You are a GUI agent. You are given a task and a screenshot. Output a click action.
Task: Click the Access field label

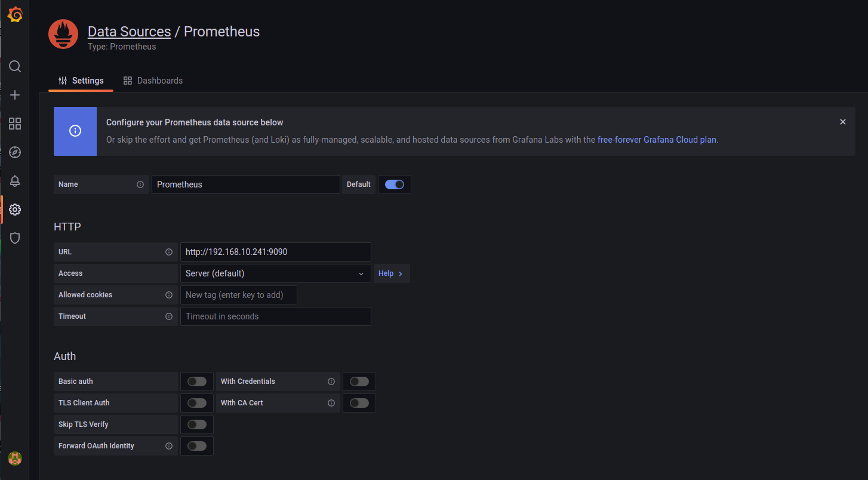[x=70, y=273]
